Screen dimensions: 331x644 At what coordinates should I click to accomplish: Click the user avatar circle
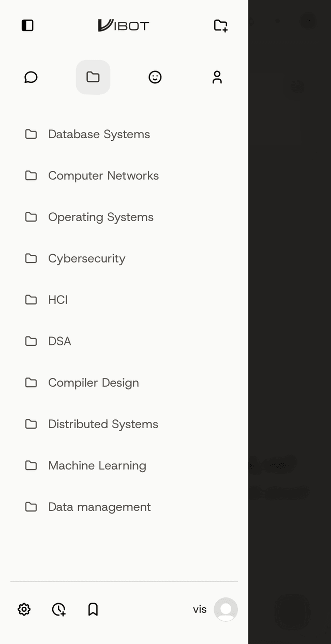[225, 609]
